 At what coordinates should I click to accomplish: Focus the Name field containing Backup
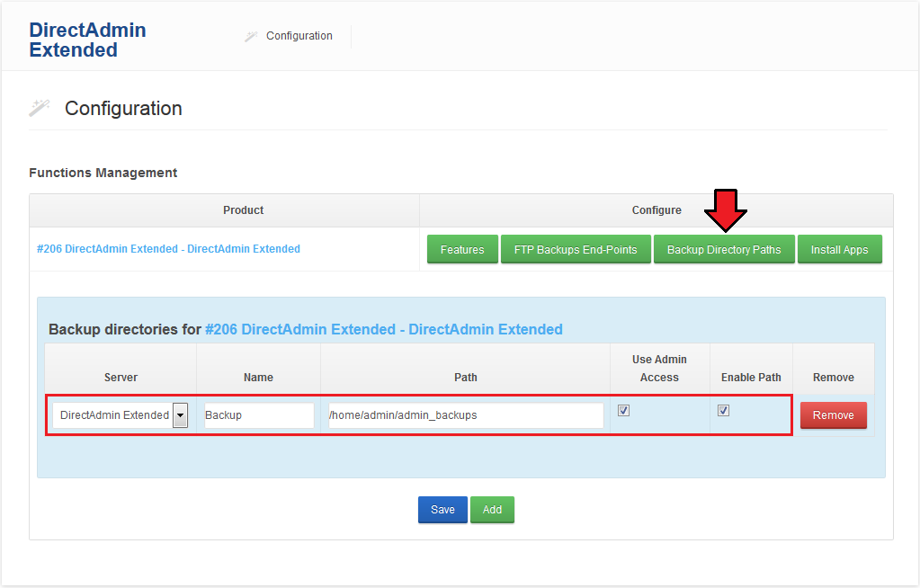coord(259,414)
